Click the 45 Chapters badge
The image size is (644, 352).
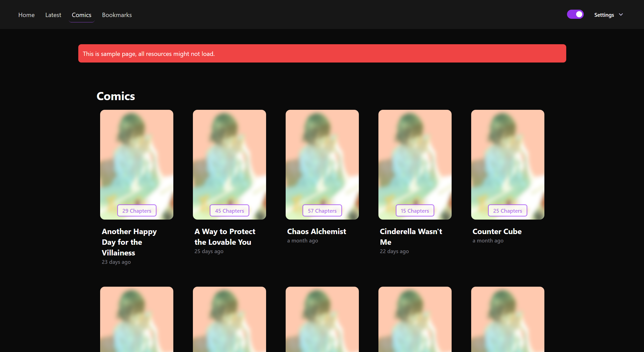(x=229, y=211)
